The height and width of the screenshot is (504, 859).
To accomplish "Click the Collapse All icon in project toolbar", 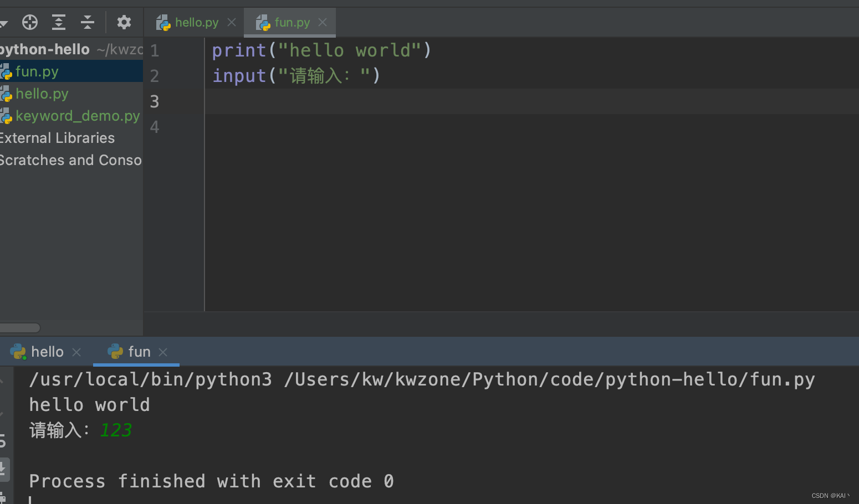I will tap(88, 22).
